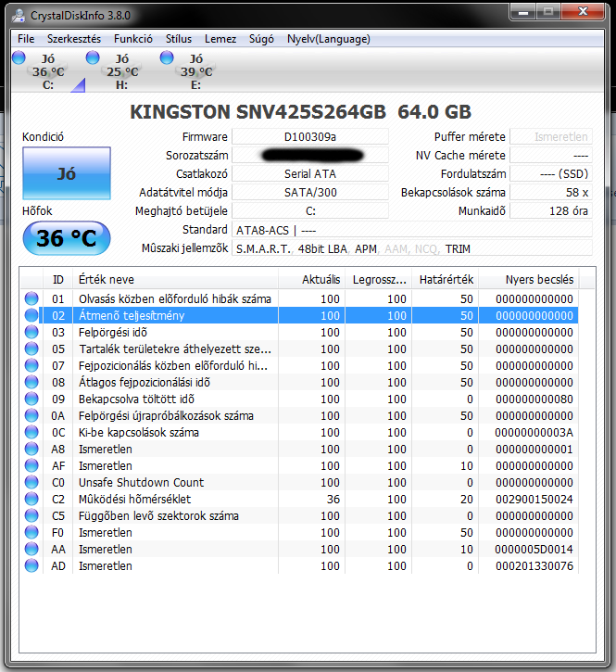Click the Csatlakozó field Serial ATA
This screenshot has width=616, height=672.
pyautogui.click(x=310, y=173)
